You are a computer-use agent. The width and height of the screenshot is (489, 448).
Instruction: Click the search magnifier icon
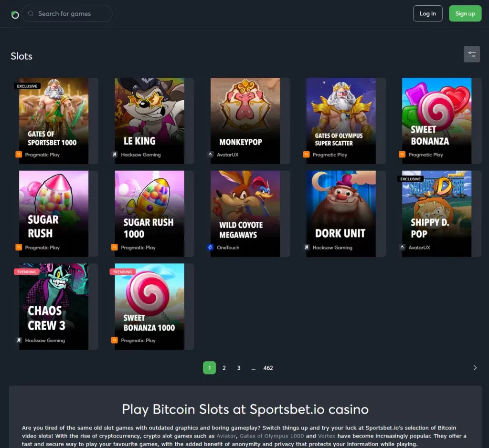click(x=30, y=13)
